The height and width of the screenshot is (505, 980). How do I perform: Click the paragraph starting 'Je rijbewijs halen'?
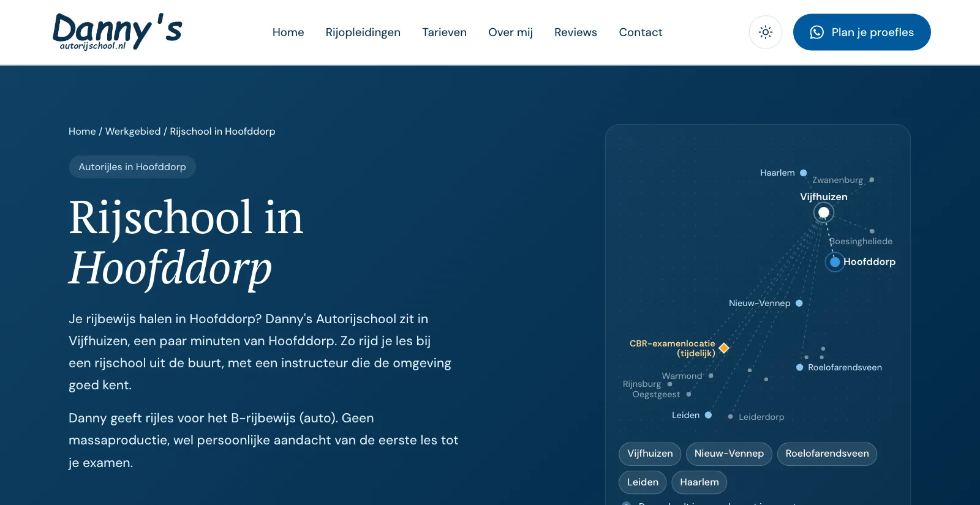[x=260, y=352]
